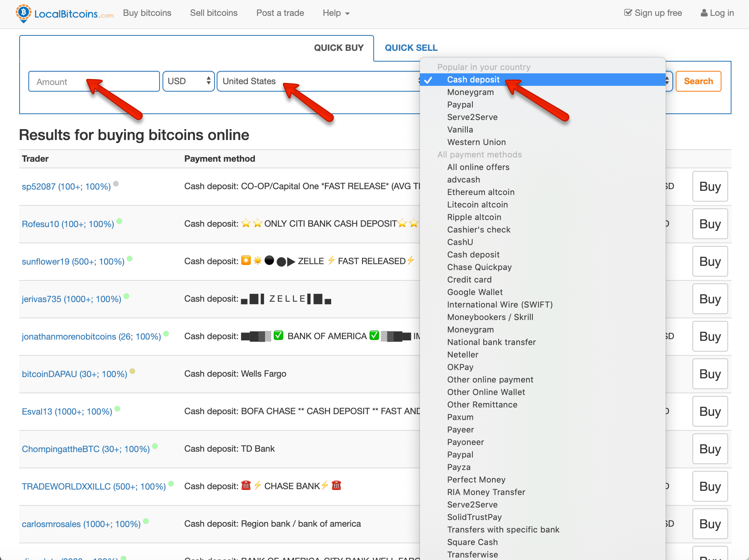The image size is (749, 560).
Task: Select Other online payment option
Action: (543, 380)
